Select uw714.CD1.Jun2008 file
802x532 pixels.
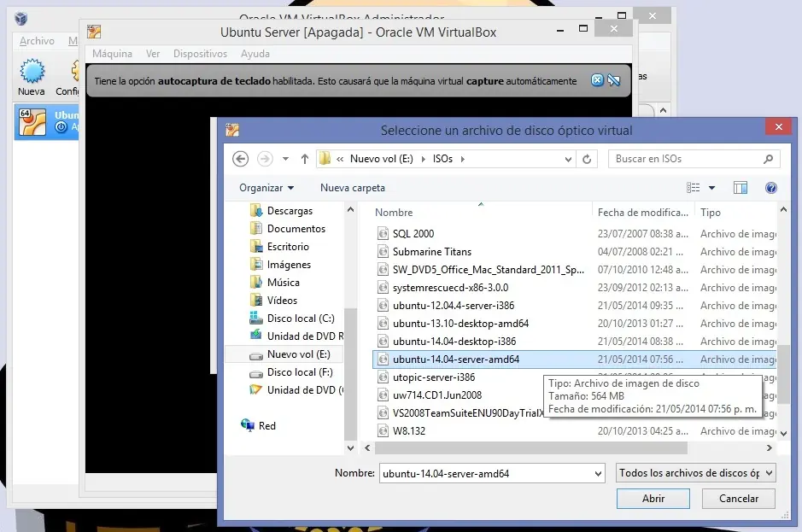click(436, 395)
